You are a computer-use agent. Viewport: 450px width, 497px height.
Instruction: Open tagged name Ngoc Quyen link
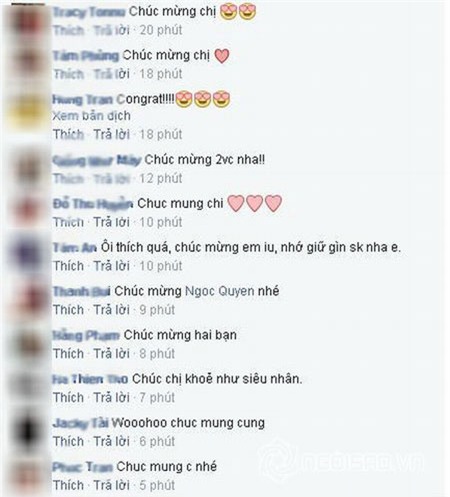point(220,291)
